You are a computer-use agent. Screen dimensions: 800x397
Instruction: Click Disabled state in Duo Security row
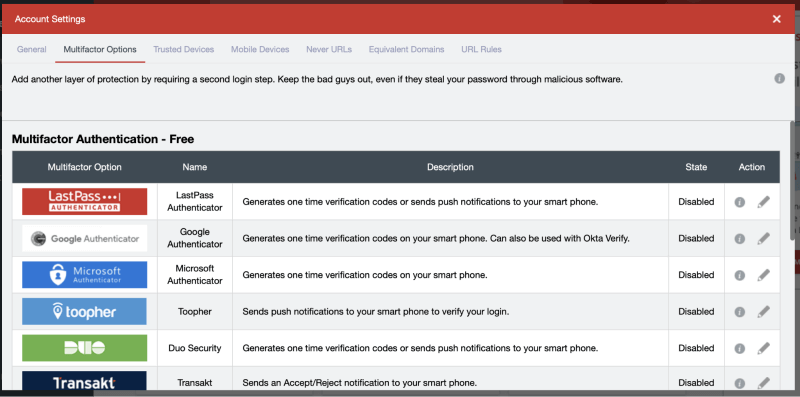696,349
